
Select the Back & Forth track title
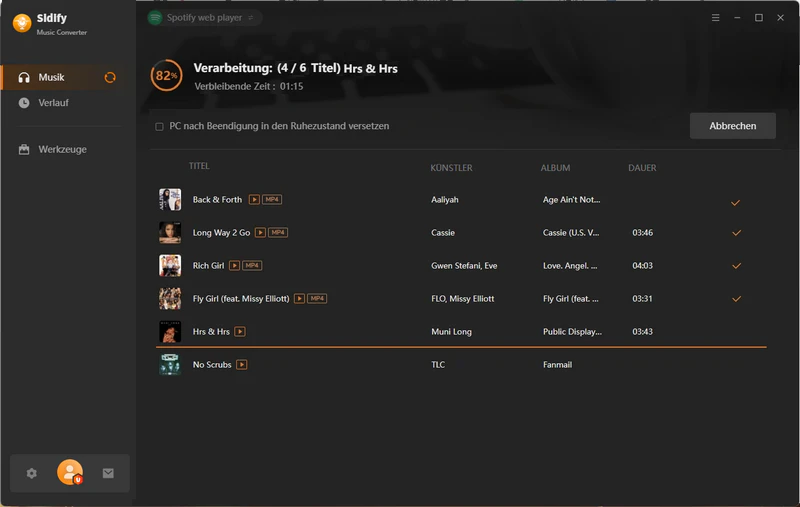coord(217,199)
